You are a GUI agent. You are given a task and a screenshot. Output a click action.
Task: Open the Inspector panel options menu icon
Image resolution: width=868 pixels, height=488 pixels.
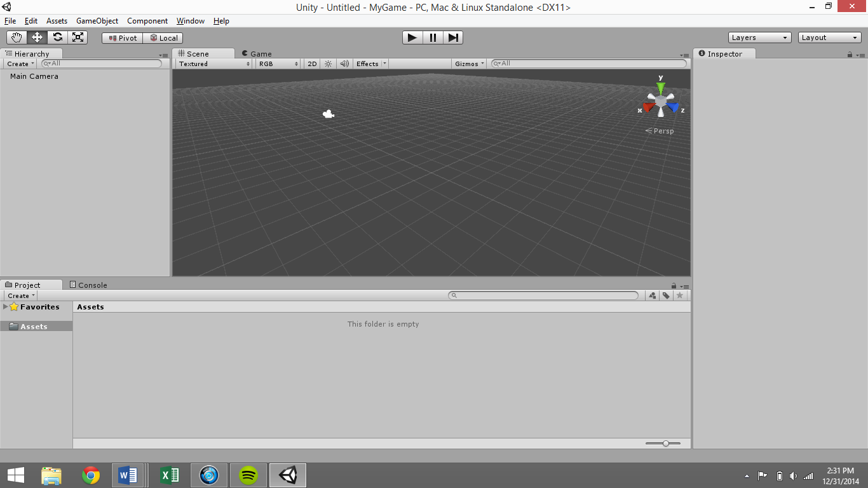pos(860,55)
